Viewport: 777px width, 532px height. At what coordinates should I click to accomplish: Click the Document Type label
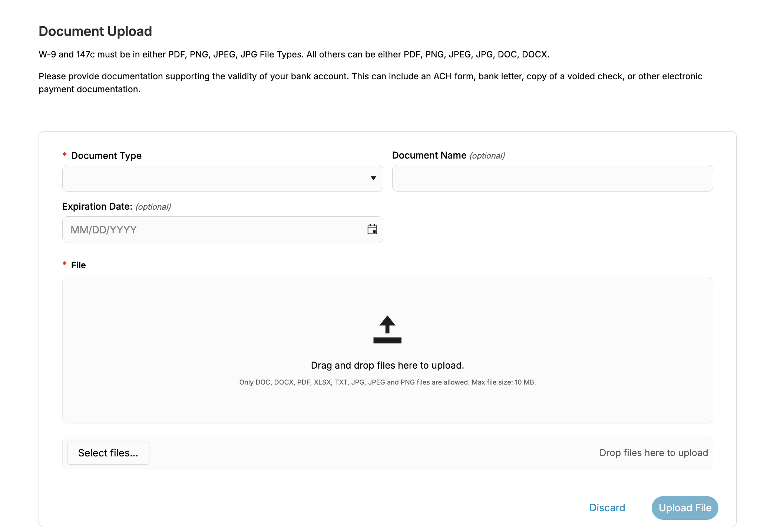[106, 156]
